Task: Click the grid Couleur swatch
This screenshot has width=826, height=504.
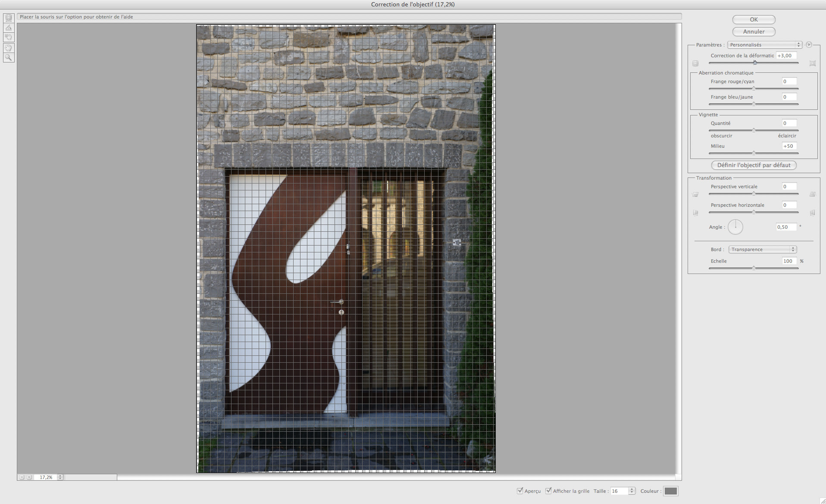Action: (670, 491)
